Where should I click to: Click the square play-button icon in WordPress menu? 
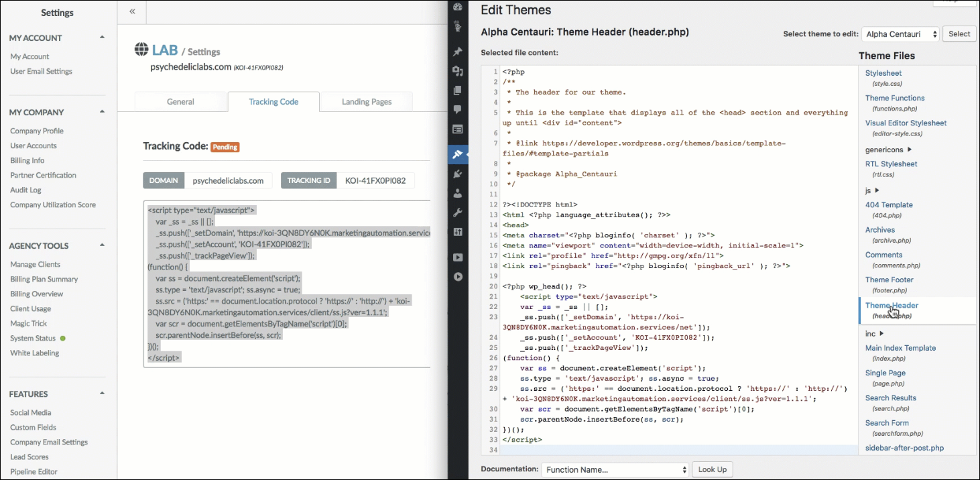pos(458,257)
